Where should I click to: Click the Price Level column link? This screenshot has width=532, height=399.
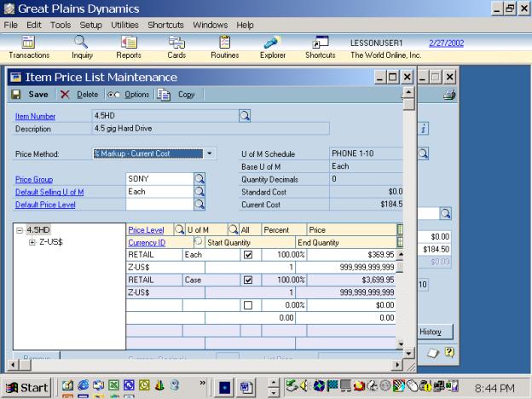click(x=146, y=230)
